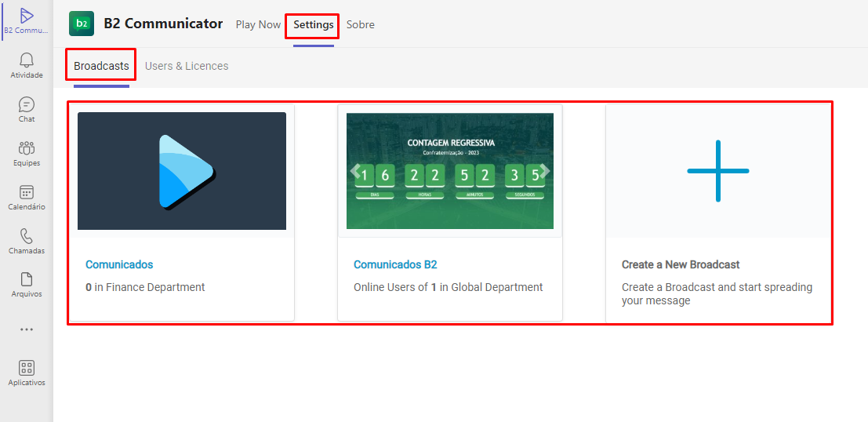
Task: Click the next arrow on countdown preview
Action: tap(545, 170)
